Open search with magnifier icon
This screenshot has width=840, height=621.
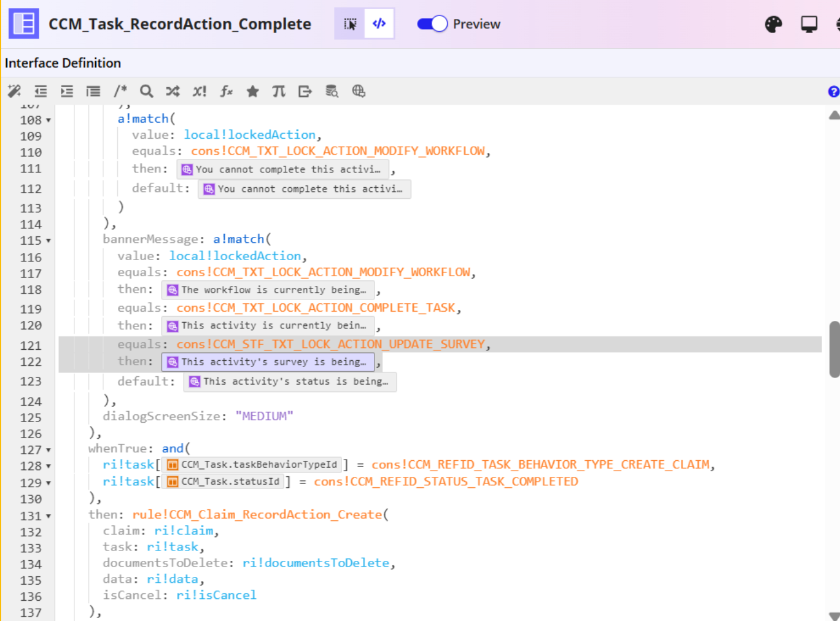(x=146, y=91)
